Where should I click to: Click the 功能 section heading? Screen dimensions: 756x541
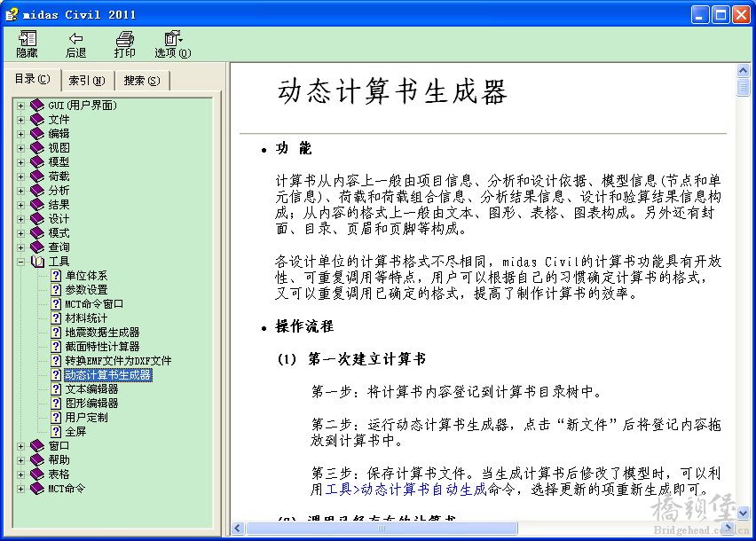pos(293,148)
